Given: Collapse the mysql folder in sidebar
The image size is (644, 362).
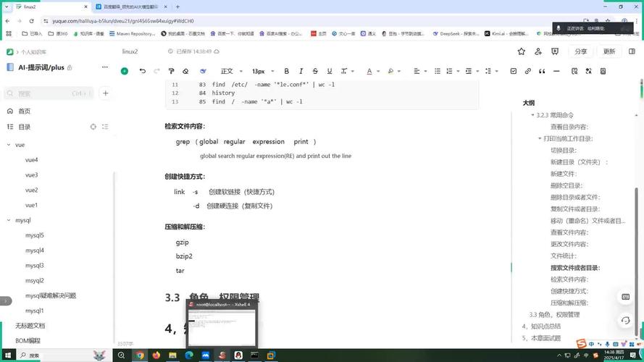Looking at the screenshot, I should point(9,220).
